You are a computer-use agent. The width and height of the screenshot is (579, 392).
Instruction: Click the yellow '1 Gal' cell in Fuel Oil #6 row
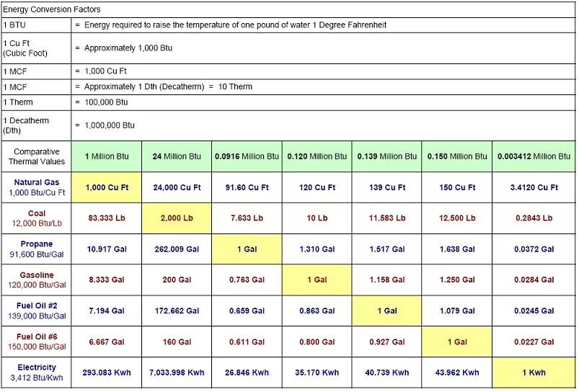[x=457, y=342]
